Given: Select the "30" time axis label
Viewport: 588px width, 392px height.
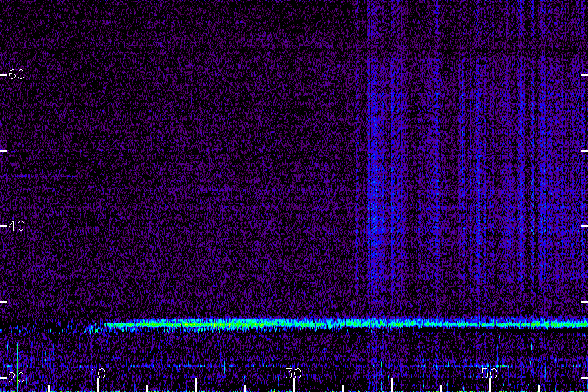Looking at the screenshot, I should point(293,373).
